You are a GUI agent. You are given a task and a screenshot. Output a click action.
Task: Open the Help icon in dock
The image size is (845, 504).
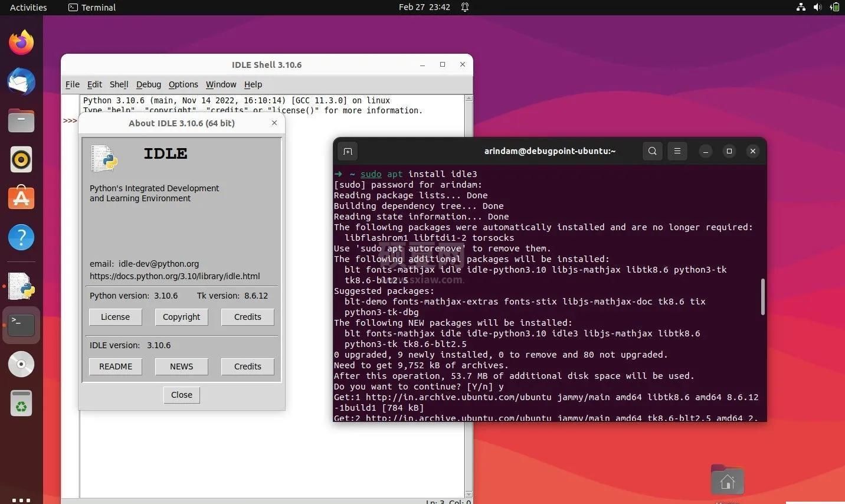21,237
